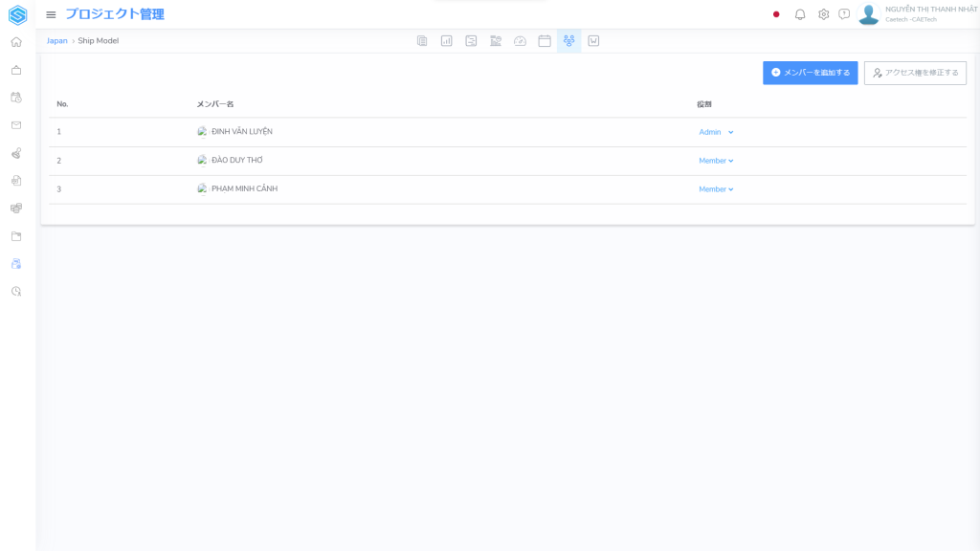Viewport: 980px width, 551px height.
Task: Expand the role dropdown for PHẠM MINH CẢNH
Action: pos(716,189)
